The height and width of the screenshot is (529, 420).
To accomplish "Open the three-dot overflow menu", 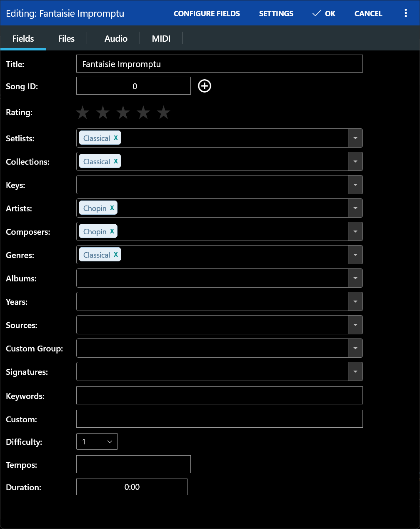I will click(x=405, y=13).
